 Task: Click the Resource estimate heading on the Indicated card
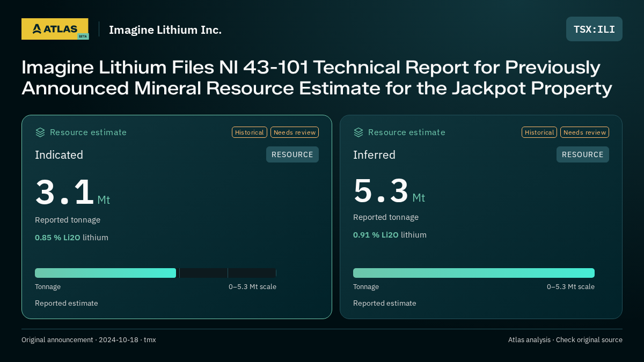[x=88, y=132]
